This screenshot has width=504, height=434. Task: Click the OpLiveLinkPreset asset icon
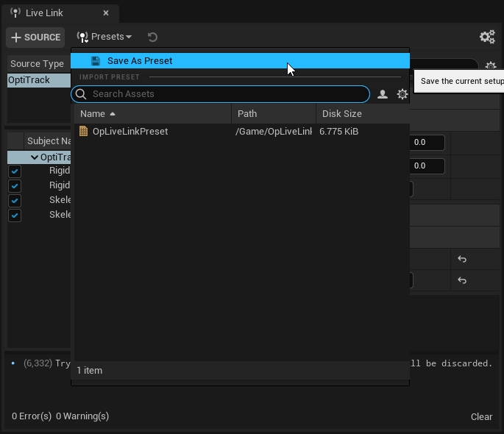pos(84,132)
